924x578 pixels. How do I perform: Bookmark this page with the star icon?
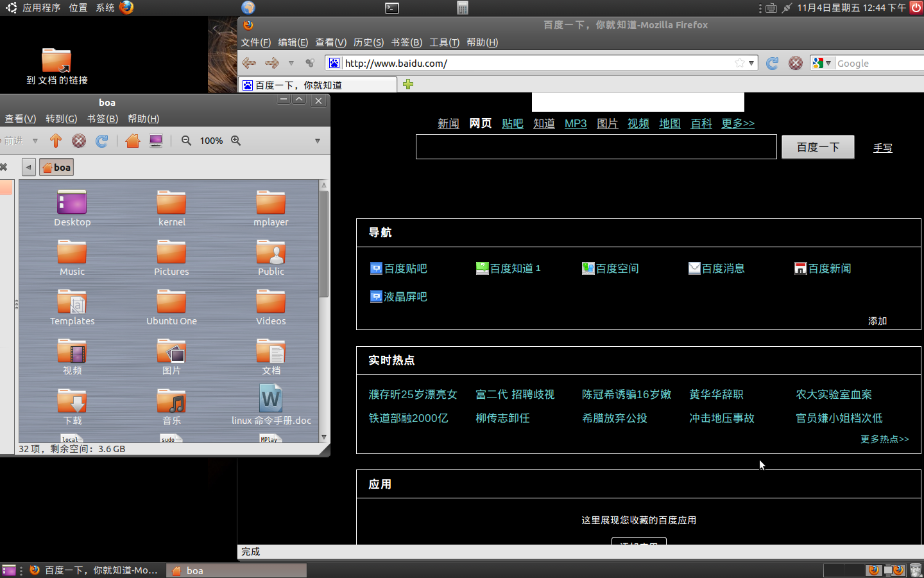(740, 63)
